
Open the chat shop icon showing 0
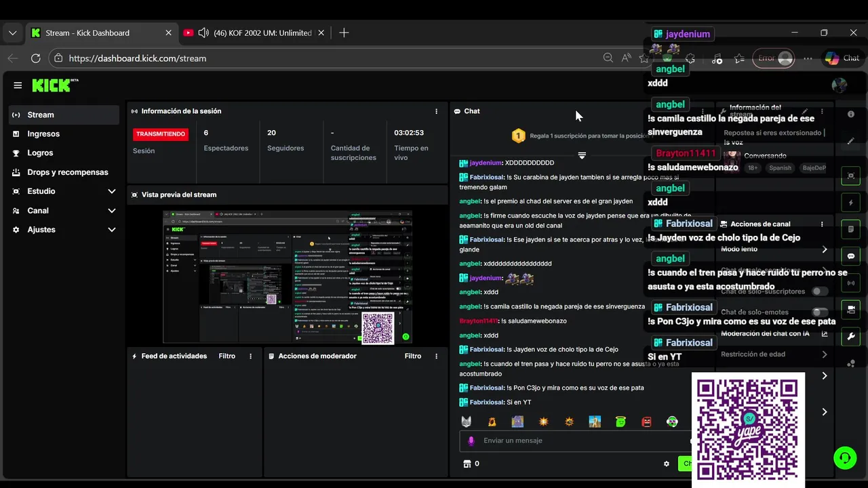tap(471, 464)
